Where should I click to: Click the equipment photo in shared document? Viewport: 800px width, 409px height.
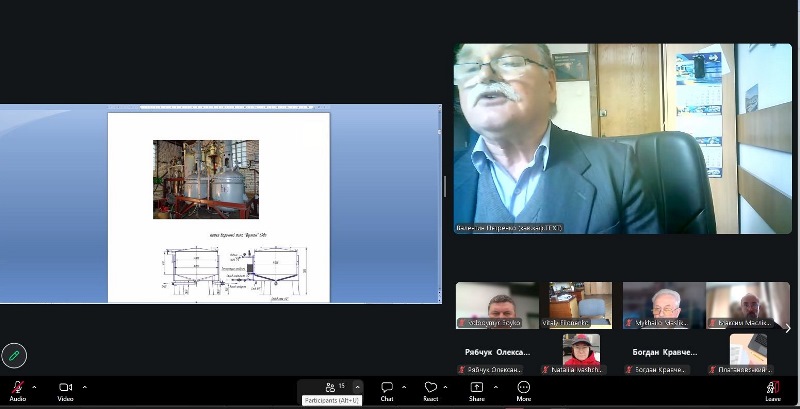(x=206, y=179)
